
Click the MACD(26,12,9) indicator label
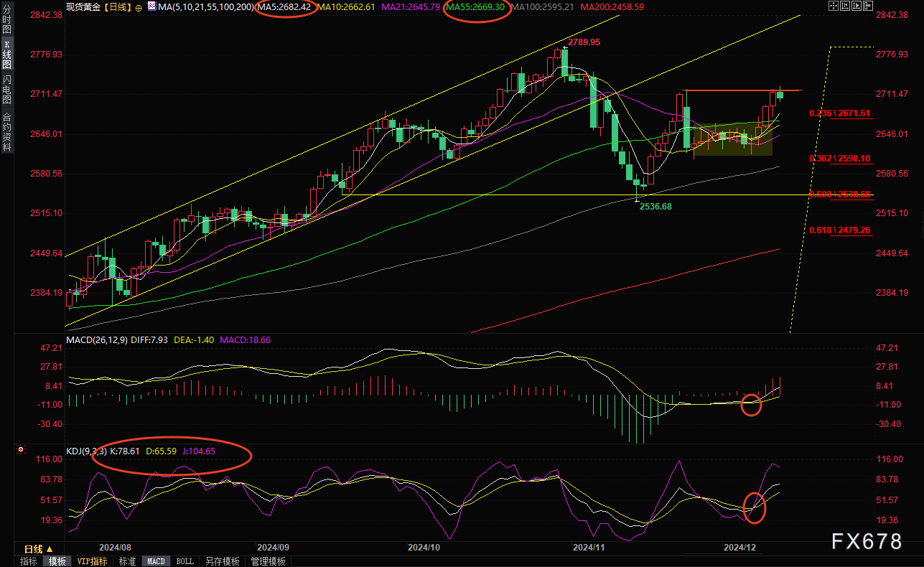pyautogui.click(x=97, y=339)
